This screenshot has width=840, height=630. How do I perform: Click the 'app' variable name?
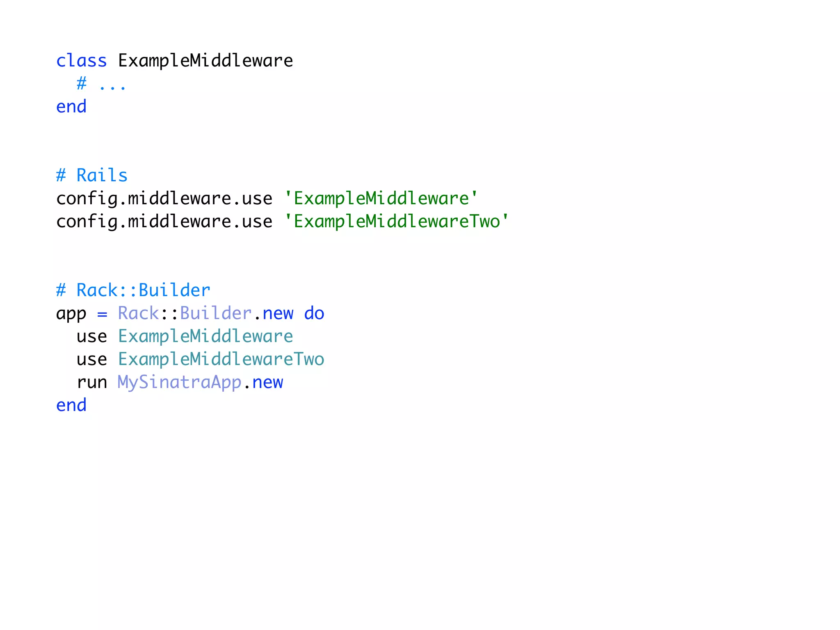[71, 314]
